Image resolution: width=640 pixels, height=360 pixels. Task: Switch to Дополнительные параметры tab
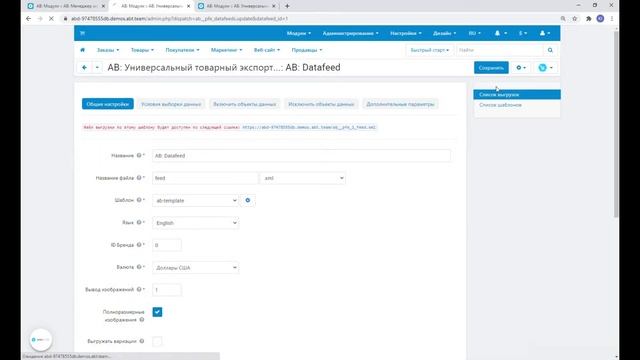click(x=400, y=104)
